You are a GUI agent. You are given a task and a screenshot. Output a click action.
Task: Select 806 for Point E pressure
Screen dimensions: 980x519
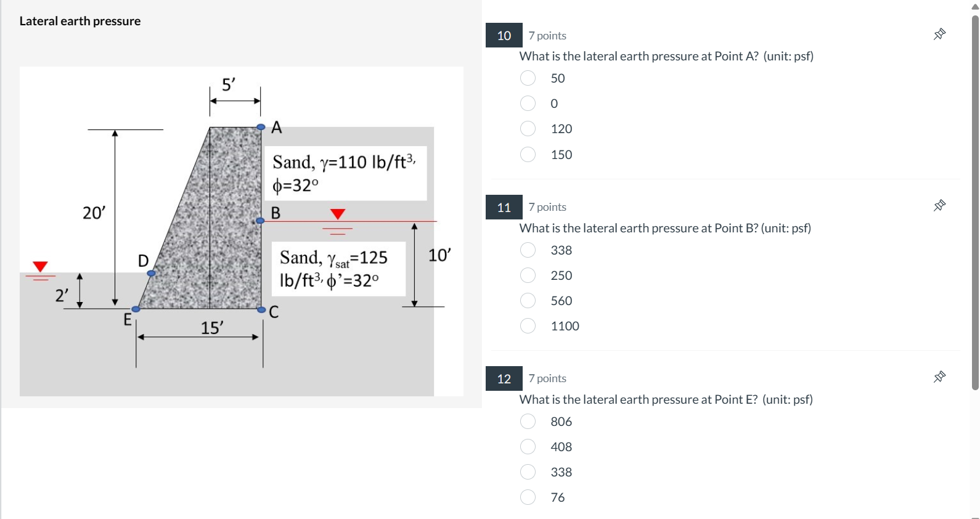point(528,422)
